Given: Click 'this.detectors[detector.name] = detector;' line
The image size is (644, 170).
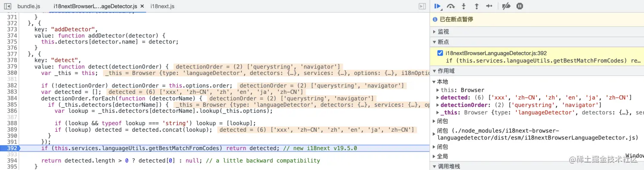Looking at the screenshot, I should click(109, 42).
